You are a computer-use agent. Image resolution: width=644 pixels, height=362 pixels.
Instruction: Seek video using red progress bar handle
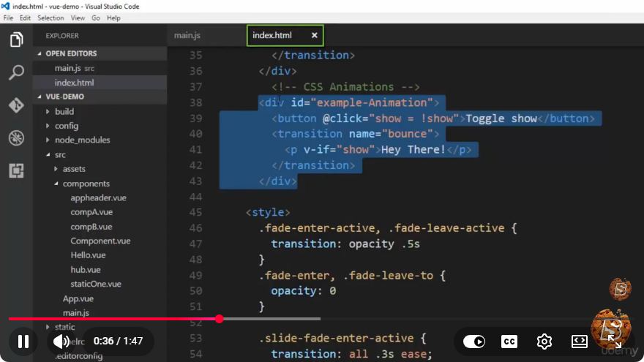pos(220,319)
